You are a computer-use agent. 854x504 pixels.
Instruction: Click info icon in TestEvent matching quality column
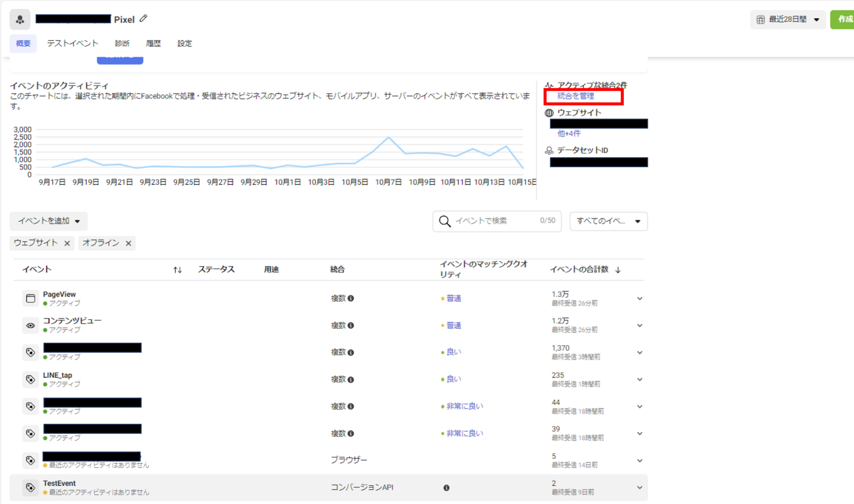pos(446,488)
